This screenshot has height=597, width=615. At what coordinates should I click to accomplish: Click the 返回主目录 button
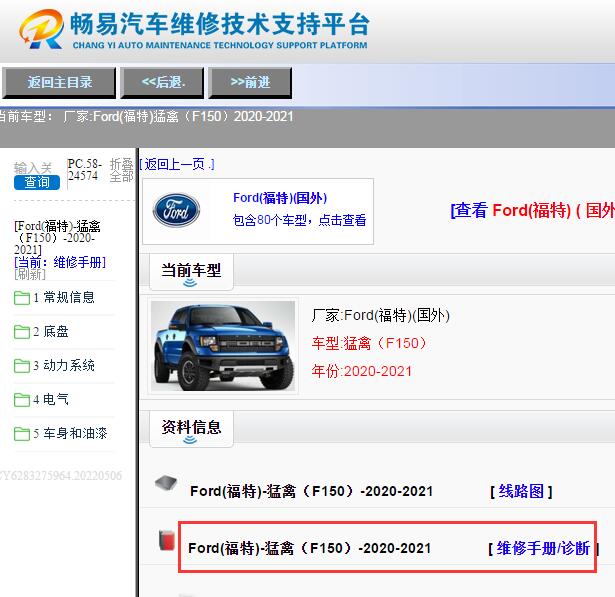[59, 82]
